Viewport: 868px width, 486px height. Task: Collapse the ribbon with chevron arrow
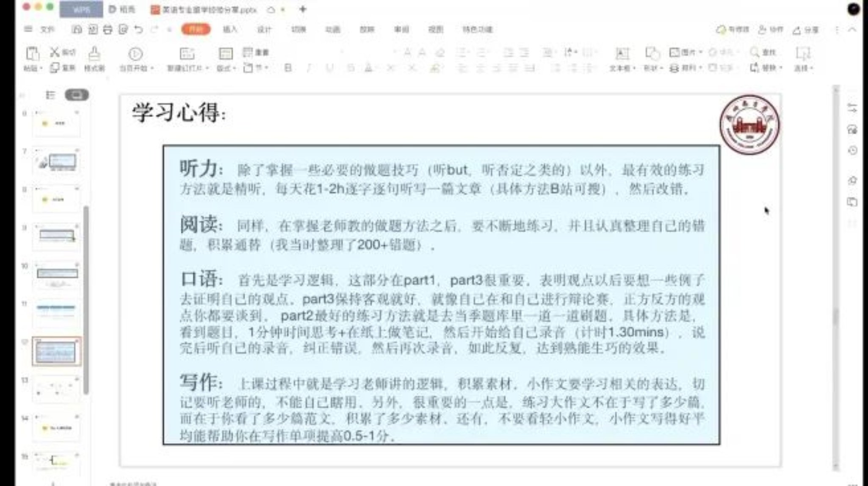(x=852, y=30)
